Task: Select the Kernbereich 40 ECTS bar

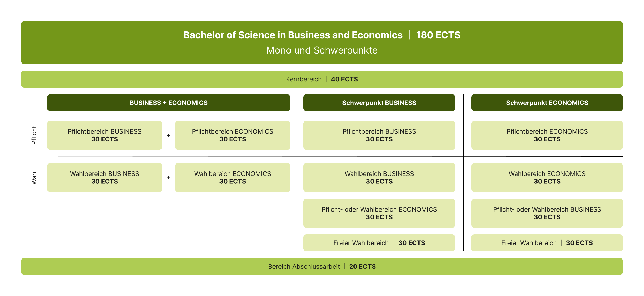Action: 322,79
